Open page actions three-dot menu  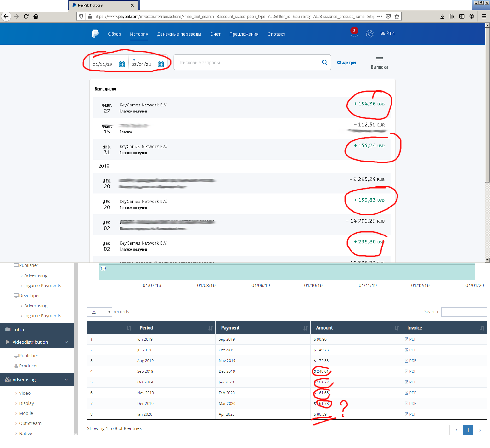click(x=380, y=16)
